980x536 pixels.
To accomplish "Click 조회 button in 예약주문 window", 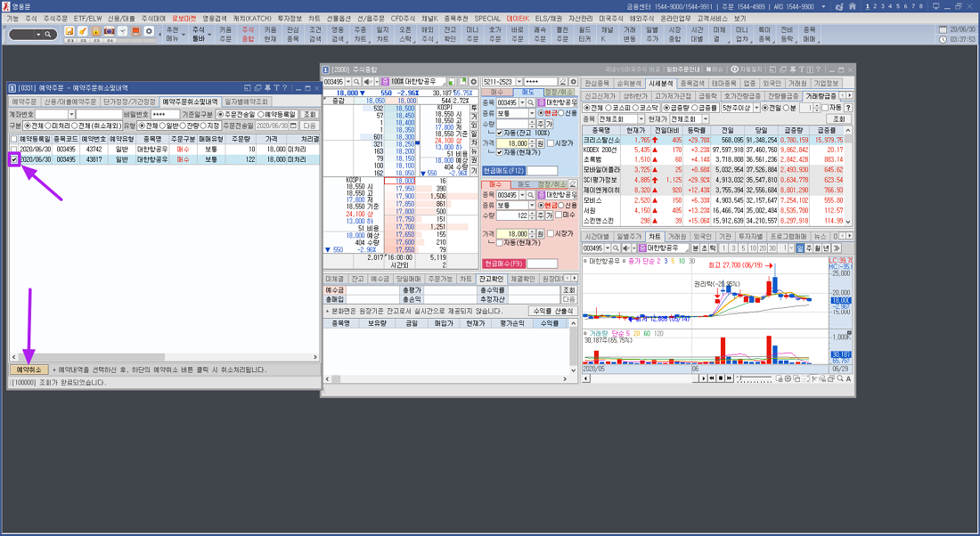I will pyautogui.click(x=309, y=115).
